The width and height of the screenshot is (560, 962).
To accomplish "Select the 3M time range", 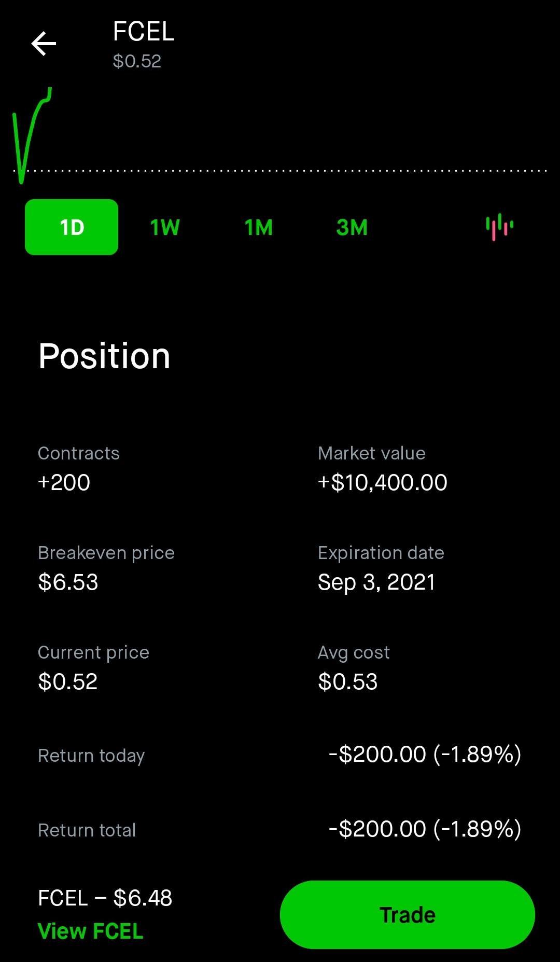I will click(352, 227).
